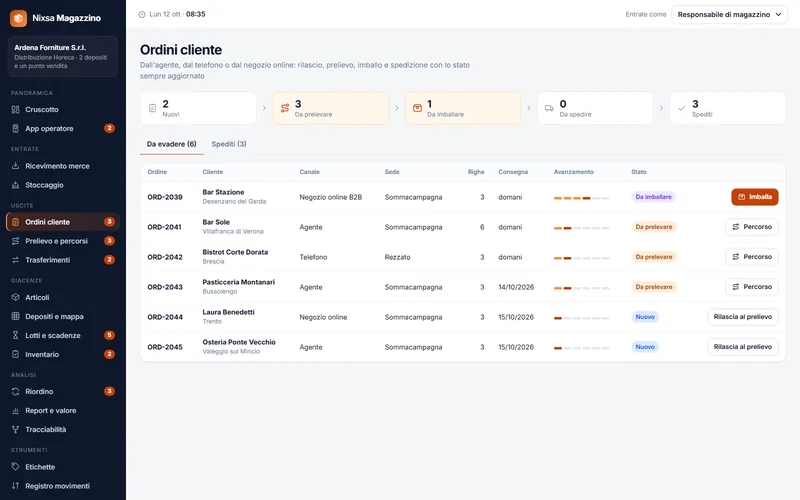Click the Ardena Forniture S.r.l. company card

(x=63, y=56)
